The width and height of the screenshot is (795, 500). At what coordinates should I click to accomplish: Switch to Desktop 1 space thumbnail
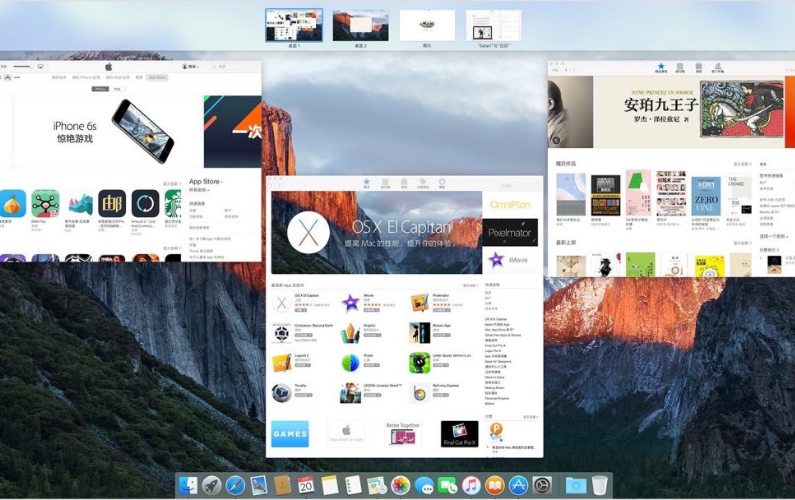pos(294,25)
